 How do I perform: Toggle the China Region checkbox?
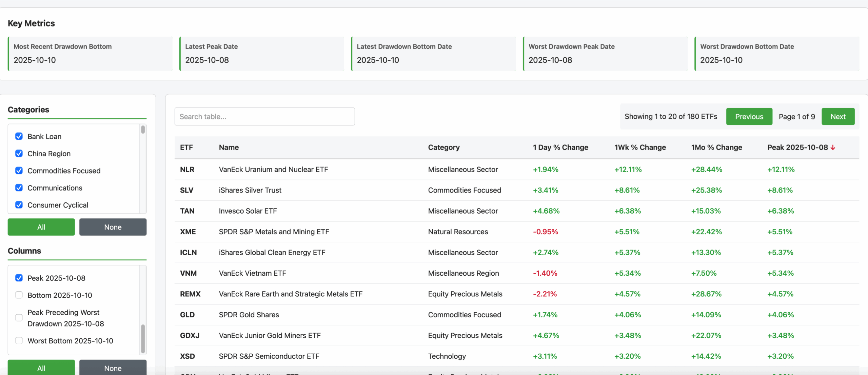(19, 154)
